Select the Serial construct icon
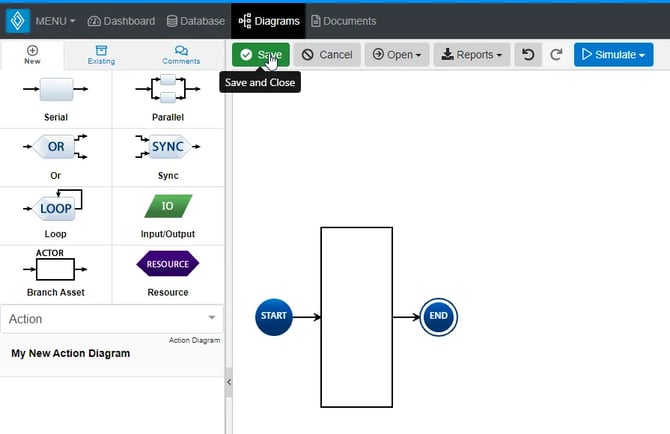 (x=56, y=89)
